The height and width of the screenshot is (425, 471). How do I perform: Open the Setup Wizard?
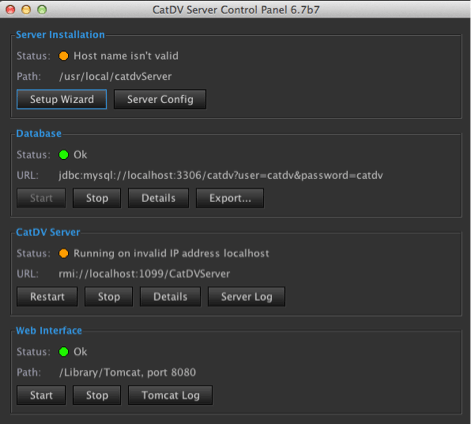click(62, 99)
